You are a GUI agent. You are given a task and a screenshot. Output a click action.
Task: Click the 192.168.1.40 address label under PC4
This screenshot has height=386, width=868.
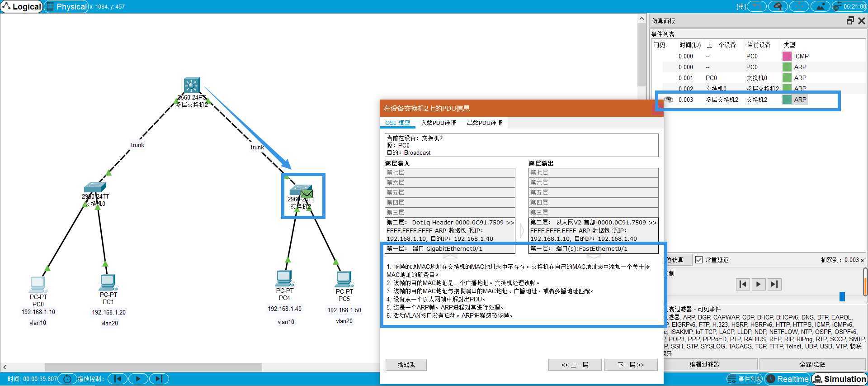pyautogui.click(x=284, y=309)
